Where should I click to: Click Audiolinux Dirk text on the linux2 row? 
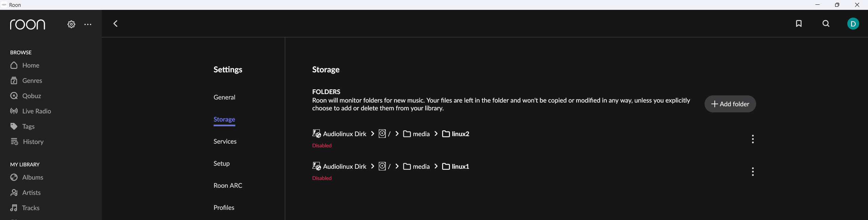tap(344, 134)
